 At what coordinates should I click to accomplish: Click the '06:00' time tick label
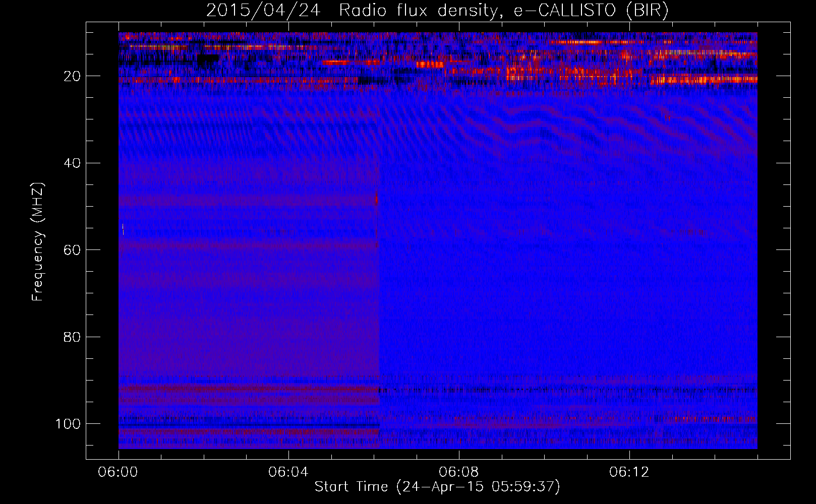click(x=118, y=472)
